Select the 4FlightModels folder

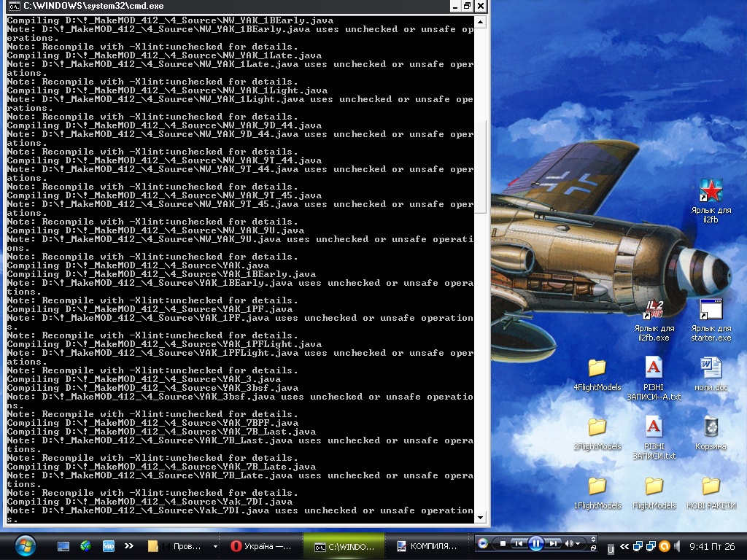597,368
